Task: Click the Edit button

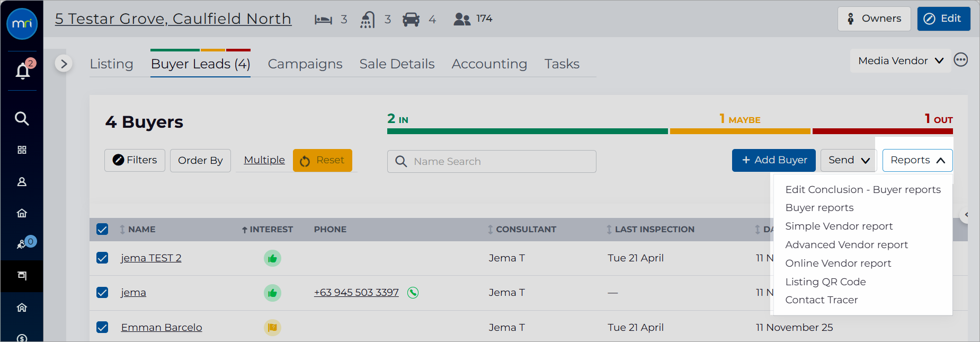Action: point(943,19)
